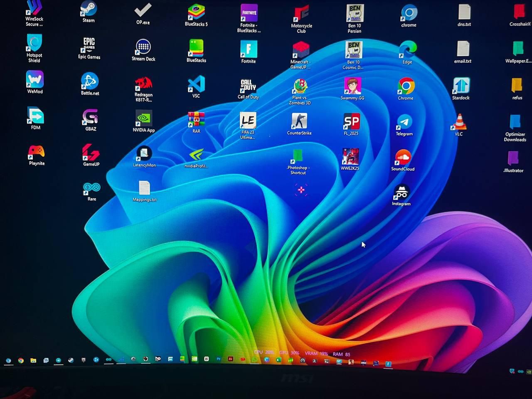Open the Battle.net desktop shortcut
The width and height of the screenshot is (532, 399).
tap(90, 84)
